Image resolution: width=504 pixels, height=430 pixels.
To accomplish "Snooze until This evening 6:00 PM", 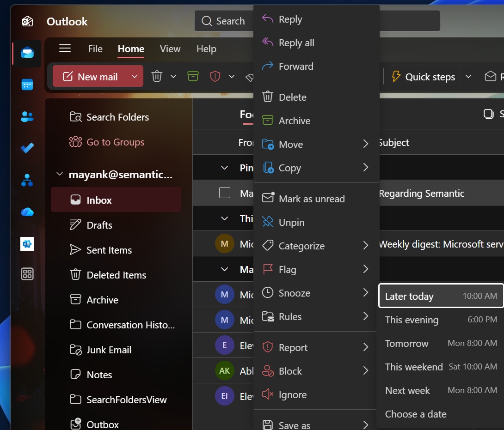I will tap(441, 320).
